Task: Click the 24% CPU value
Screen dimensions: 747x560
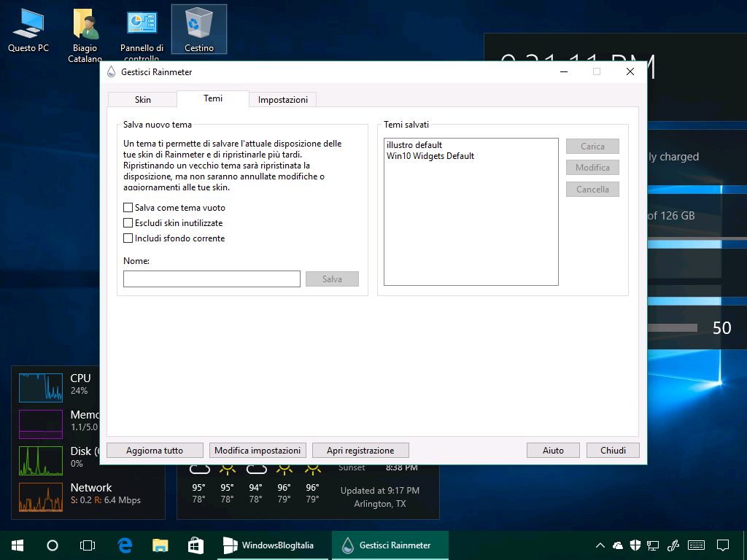Action: point(79,391)
